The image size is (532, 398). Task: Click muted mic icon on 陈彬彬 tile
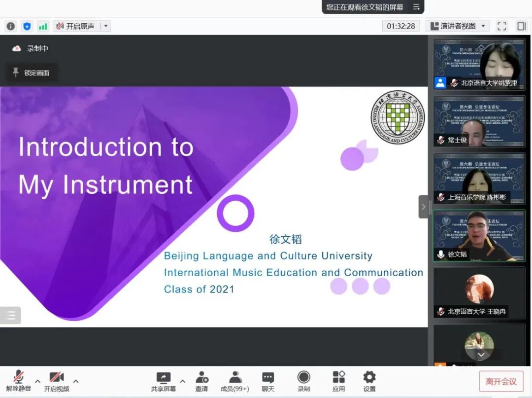tap(441, 197)
